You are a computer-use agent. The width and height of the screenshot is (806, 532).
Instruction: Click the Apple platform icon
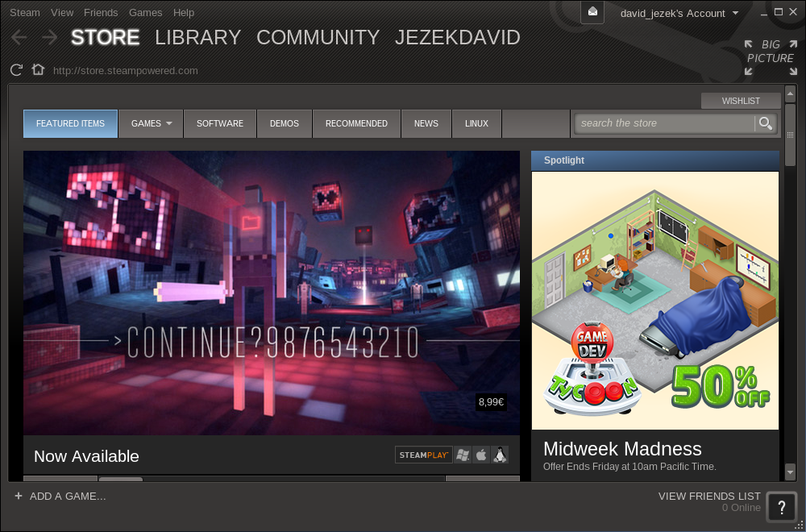pyautogui.click(x=481, y=455)
